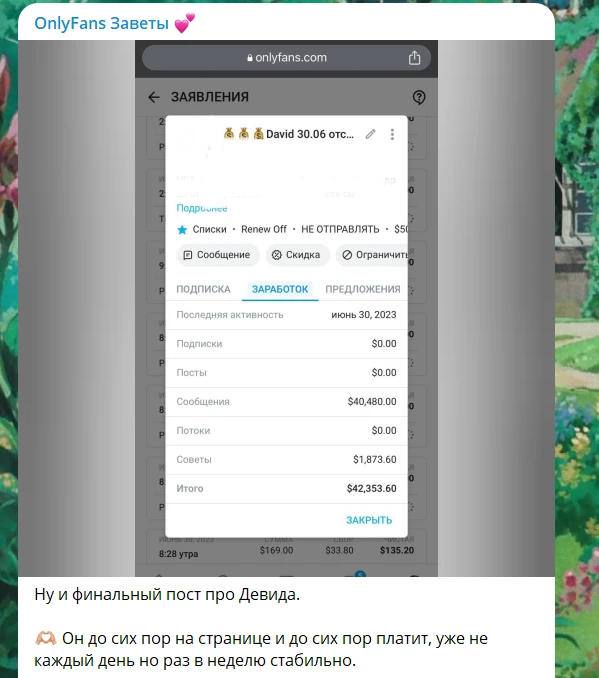599x678 pixels.
Task: Click the blue star Списки icon
Action: 182,229
